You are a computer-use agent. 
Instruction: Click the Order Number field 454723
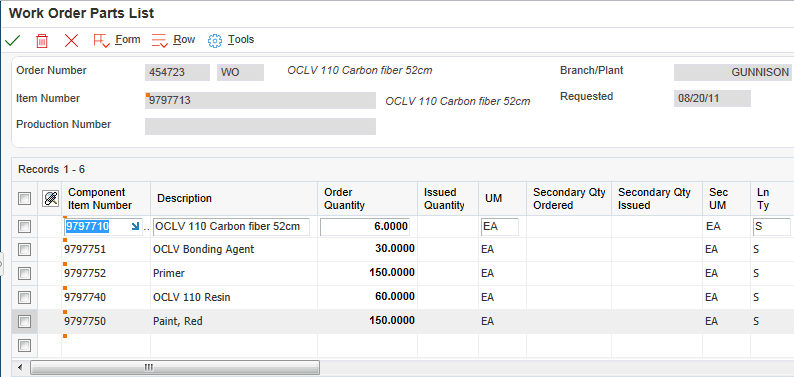tap(177, 73)
